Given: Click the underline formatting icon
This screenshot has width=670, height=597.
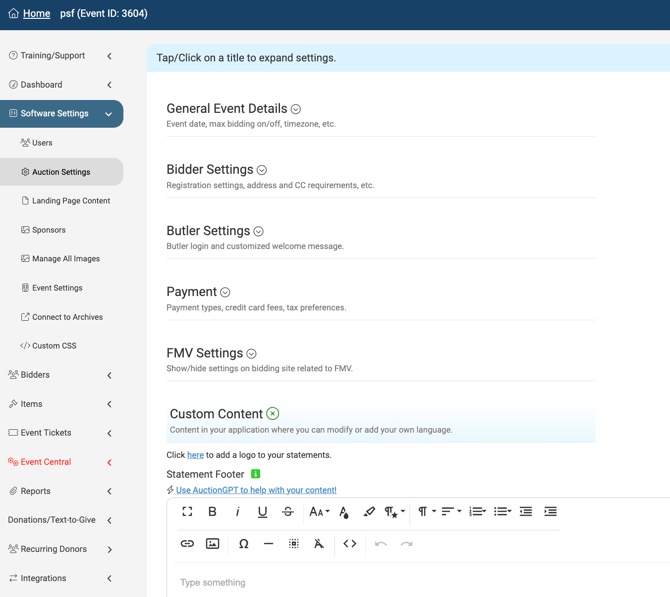Looking at the screenshot, I should pyautogui.click(x=262, y=512).
